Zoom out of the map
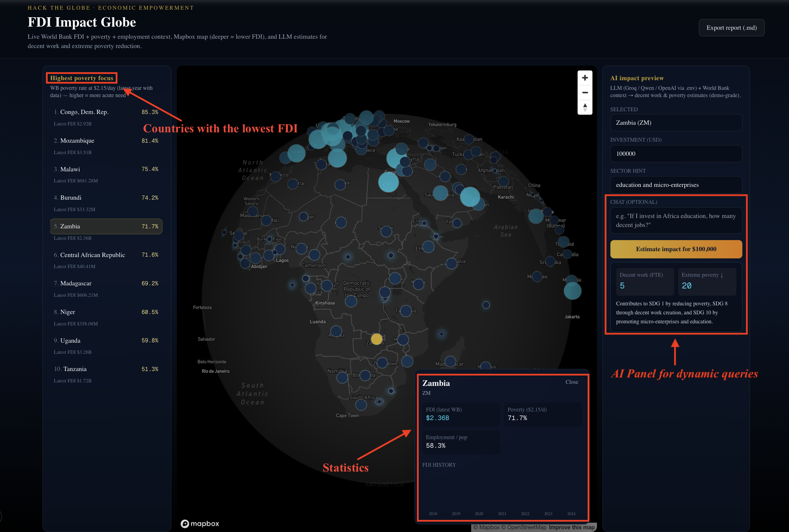Image resolution: width=789 pixels, height=532 pixels. click(585, 93)
